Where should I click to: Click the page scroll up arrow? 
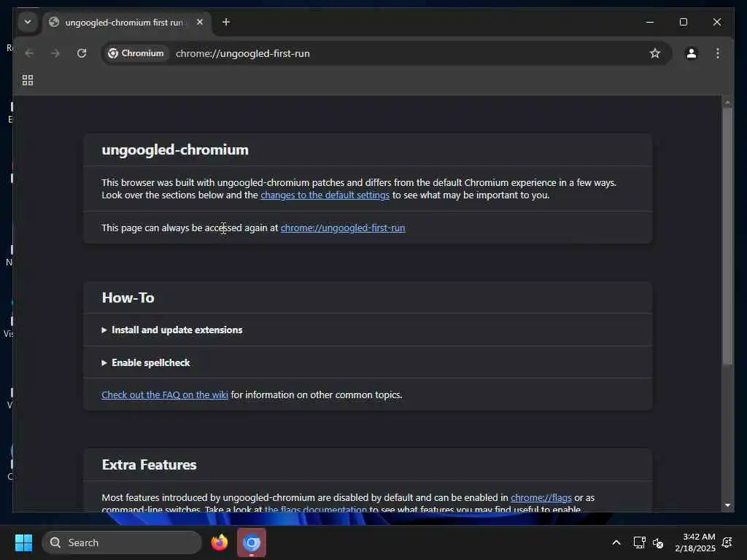(x=727, y=102)
